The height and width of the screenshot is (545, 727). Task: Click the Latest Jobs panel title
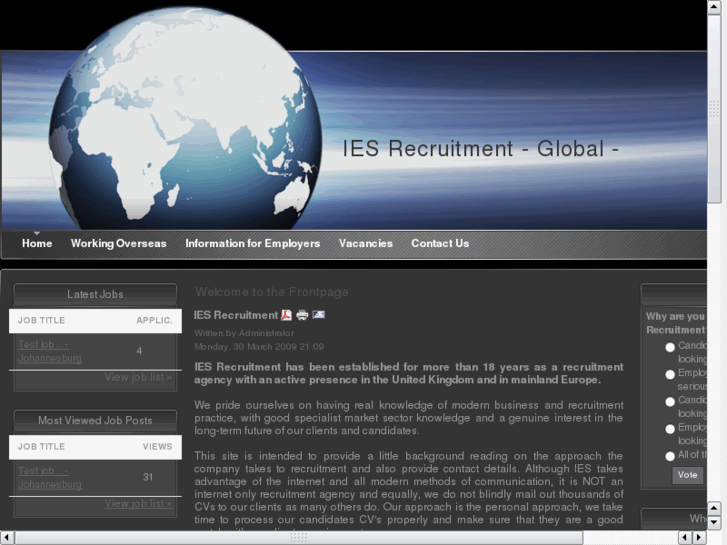click(x=95, y=294)
